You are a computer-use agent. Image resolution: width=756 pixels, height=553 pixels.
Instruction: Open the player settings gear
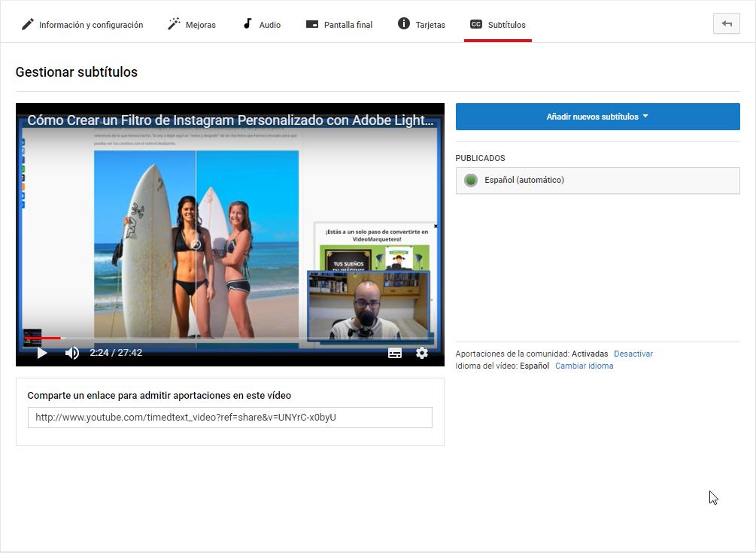coord(422,353)
